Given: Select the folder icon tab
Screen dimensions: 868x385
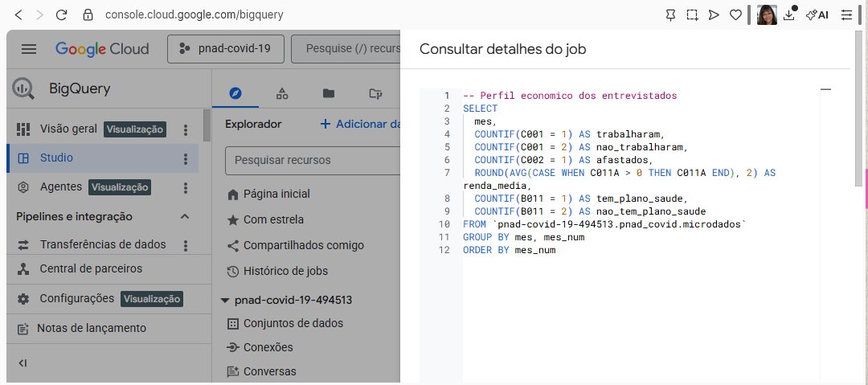Looking at the screenshot, I should [x=329, y=93].
